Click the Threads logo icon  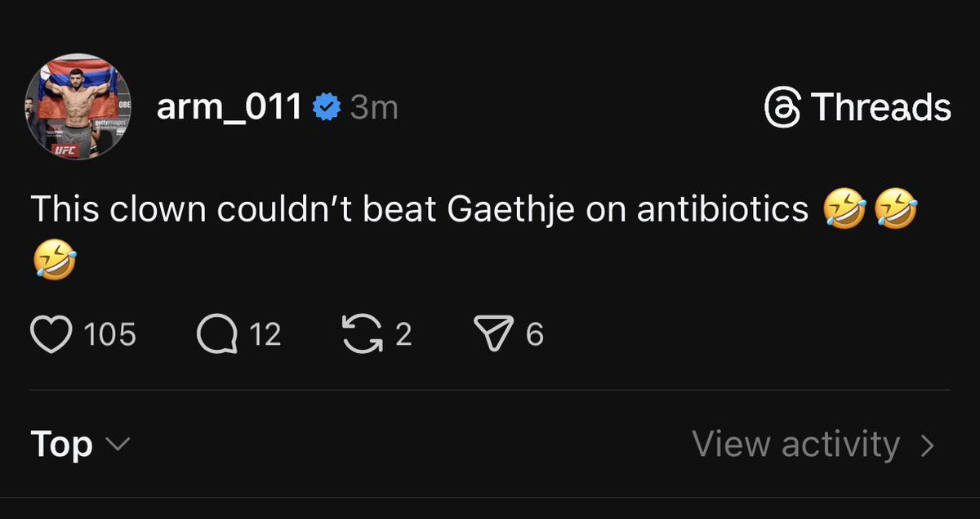tap(782, 108)
